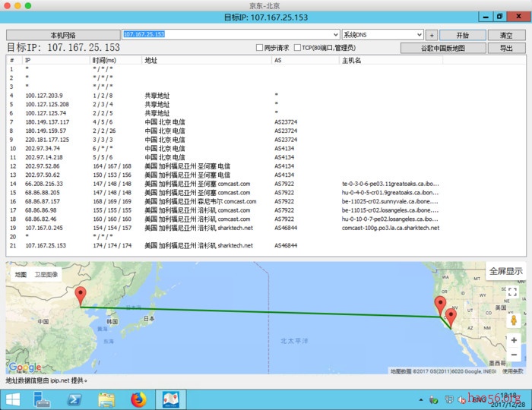Click the 开始 start button

[x=463, y=35]
